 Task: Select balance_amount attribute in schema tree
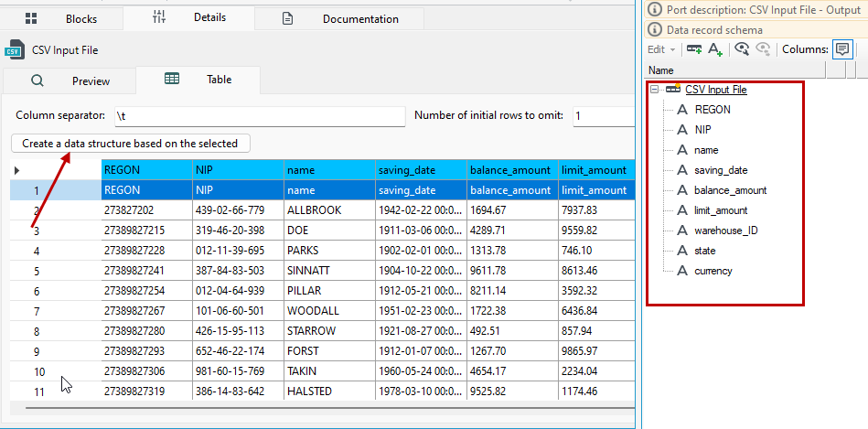click(731, 190)
